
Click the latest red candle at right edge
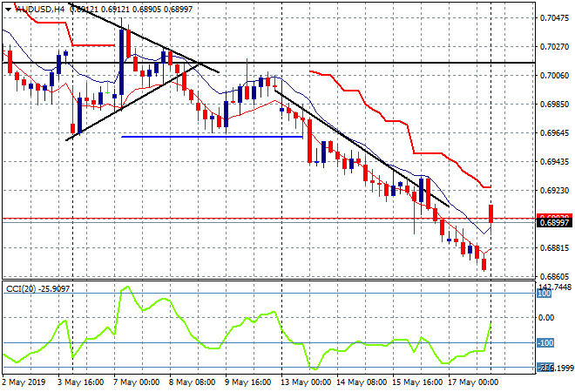(x=492, y=213)
